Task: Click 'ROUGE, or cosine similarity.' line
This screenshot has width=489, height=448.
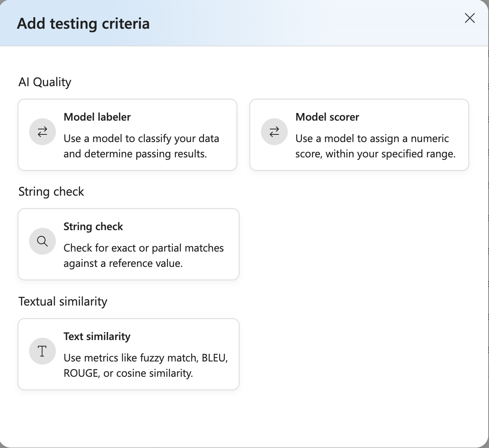Action: [128, 373]
